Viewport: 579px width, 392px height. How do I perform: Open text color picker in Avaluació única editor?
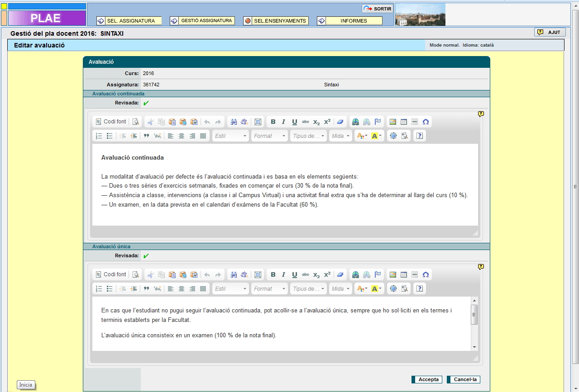tap(362, 288)
